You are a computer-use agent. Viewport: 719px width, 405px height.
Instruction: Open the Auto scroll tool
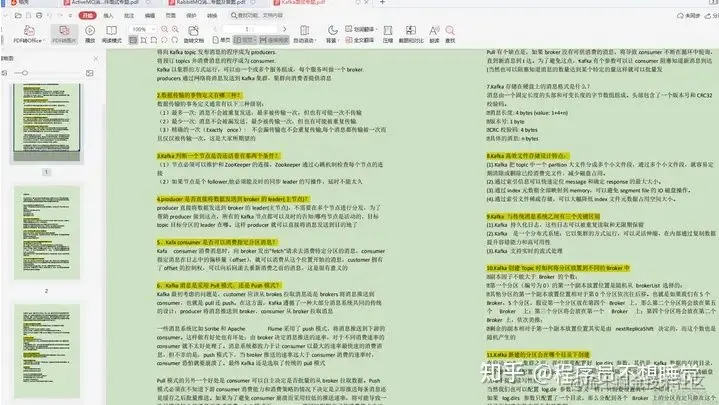pyautogui.click(x=304, y=34)
